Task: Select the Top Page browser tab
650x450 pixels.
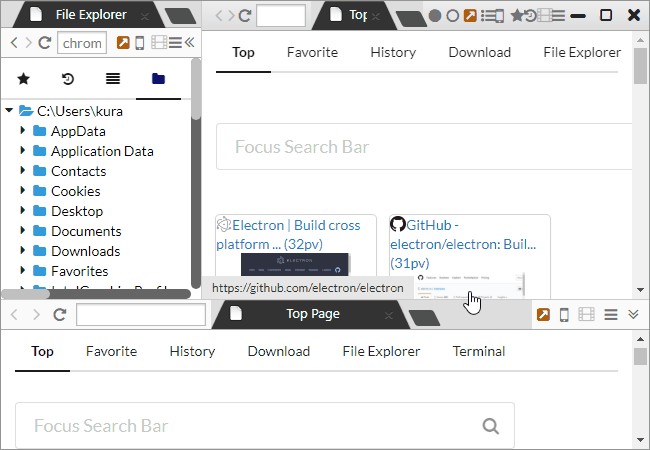Action: tap(309, 314)
